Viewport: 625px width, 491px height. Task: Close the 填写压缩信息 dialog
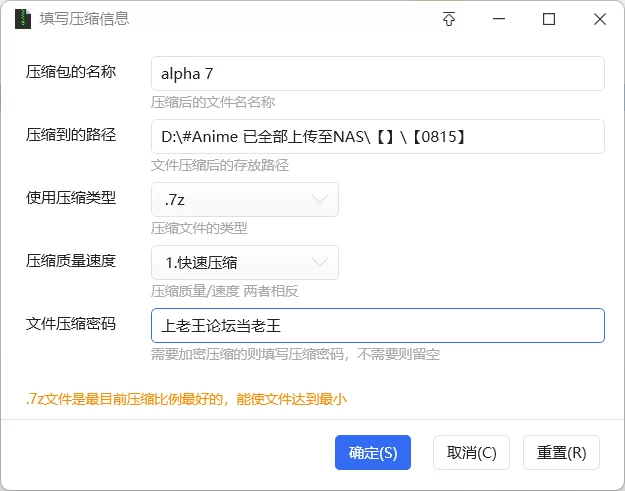point(599,19)
